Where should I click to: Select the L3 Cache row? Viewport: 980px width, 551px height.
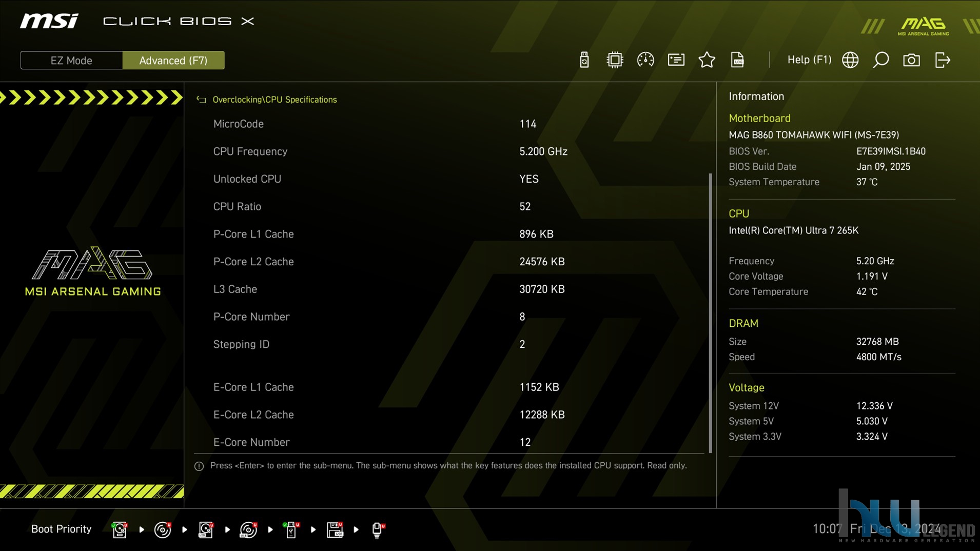pos(450,289)
